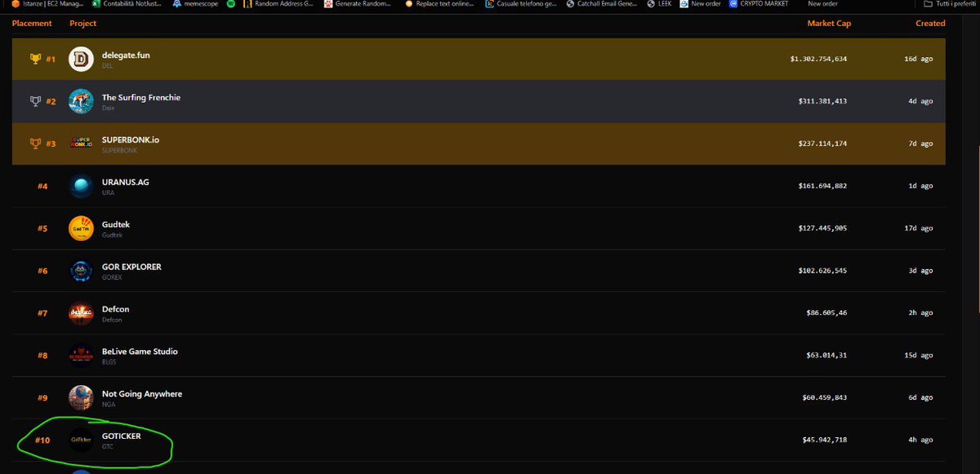Screen dimensions: 980x474
Task: Open the Gudtek project logo
Action: coord(81,228)
